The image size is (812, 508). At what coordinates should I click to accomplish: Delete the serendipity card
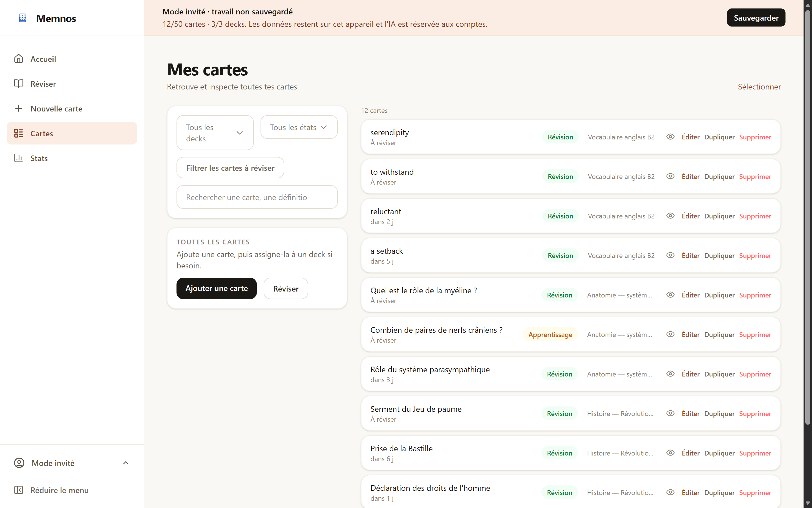[755, 137]
